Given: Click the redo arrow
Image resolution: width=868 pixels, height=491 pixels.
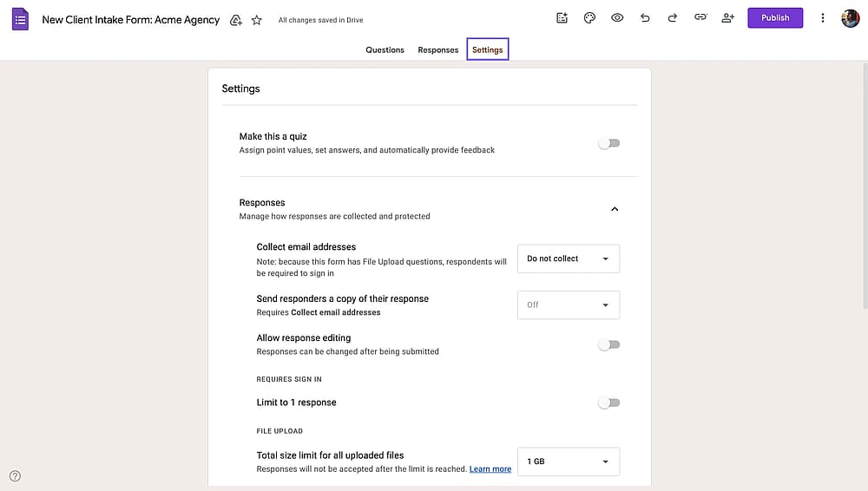Looking at the screenshot, I should pos(673,17).
